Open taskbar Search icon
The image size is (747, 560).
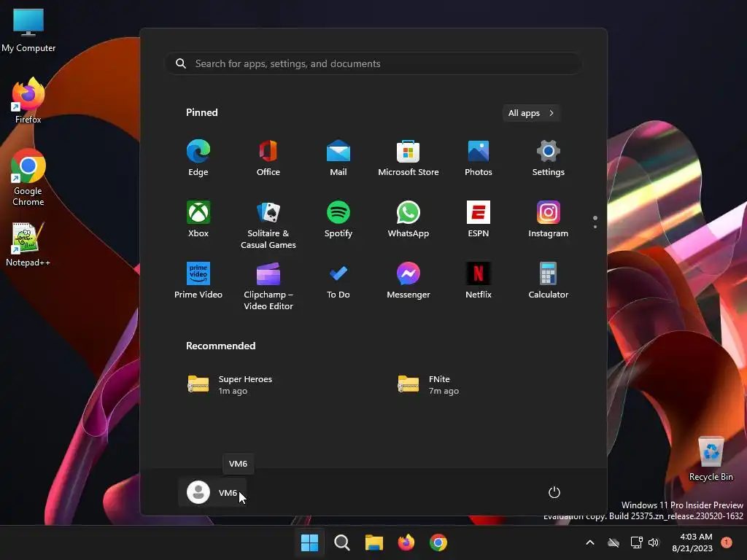341,542
